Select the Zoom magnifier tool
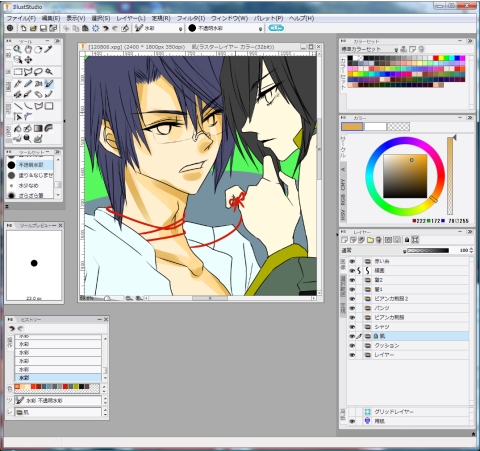The width and height of the screenshot is (480, 451). (x=17, y=50)
